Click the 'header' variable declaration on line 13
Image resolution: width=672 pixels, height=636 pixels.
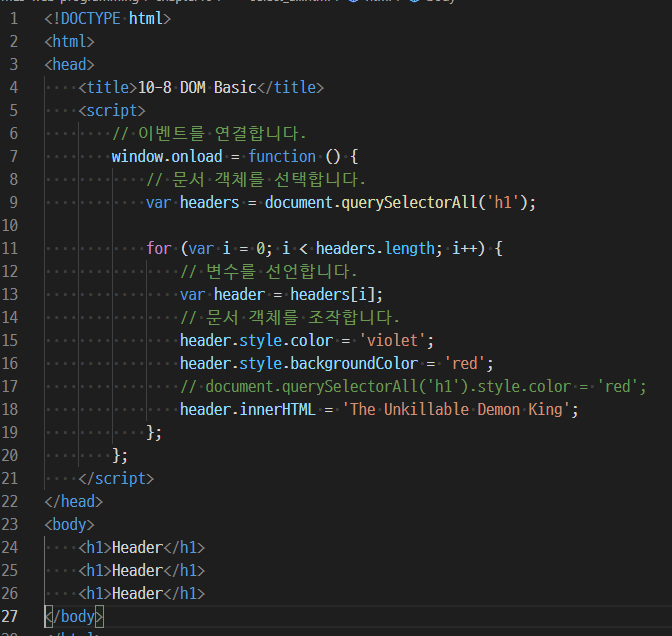[239, 294]
